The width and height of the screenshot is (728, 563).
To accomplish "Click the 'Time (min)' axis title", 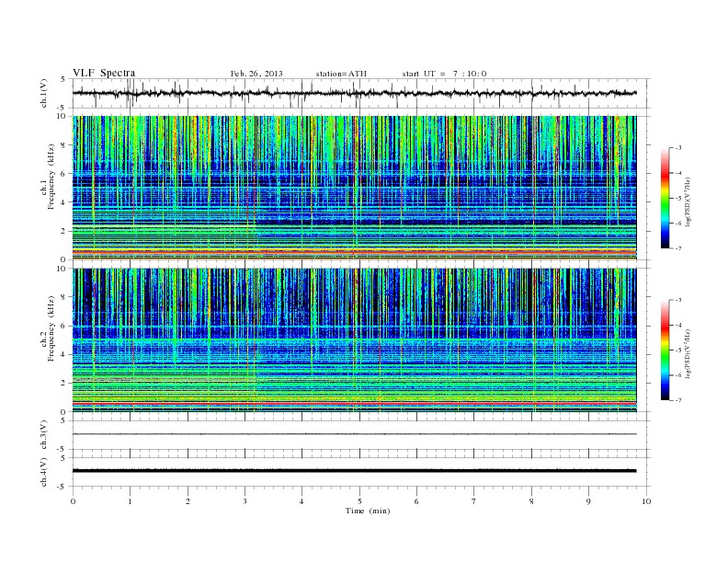I will (x=368, y=511).
